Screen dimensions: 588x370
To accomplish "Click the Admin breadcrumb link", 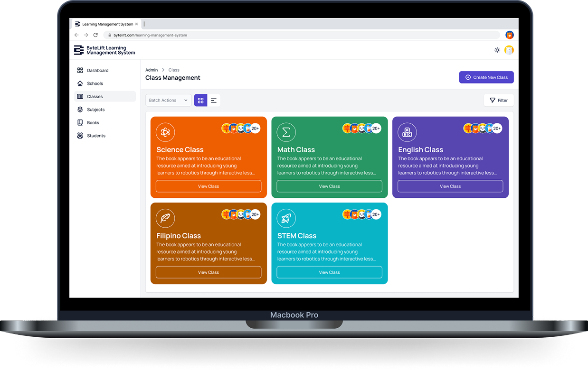I will click(x=152, y=70).
